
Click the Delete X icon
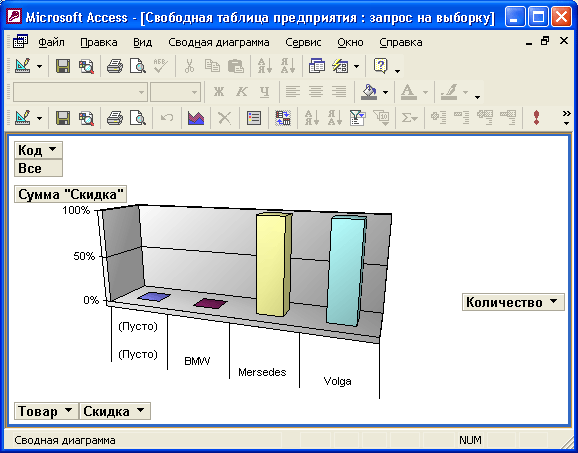coord(224,118)
